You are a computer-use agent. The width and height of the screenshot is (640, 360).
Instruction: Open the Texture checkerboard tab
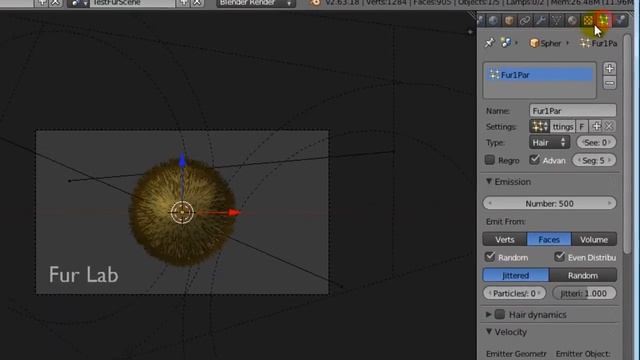[588, 20]
